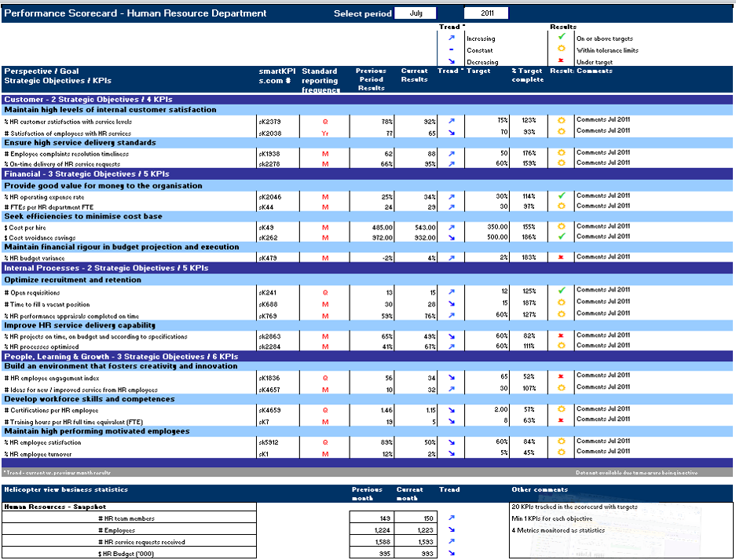Screen dimensions: 736x560
Task: Click the decreasing arrow for Certifications per HR employee
Action: (451, 410)
